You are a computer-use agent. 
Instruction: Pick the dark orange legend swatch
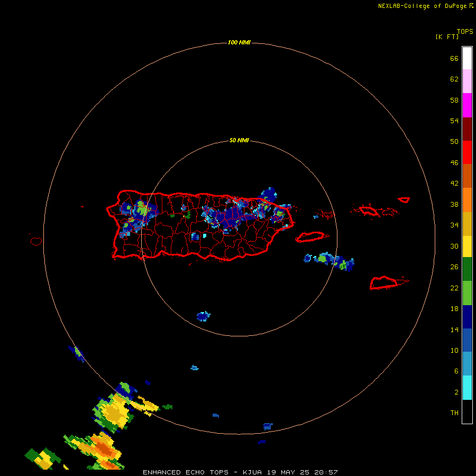(467, 176)
